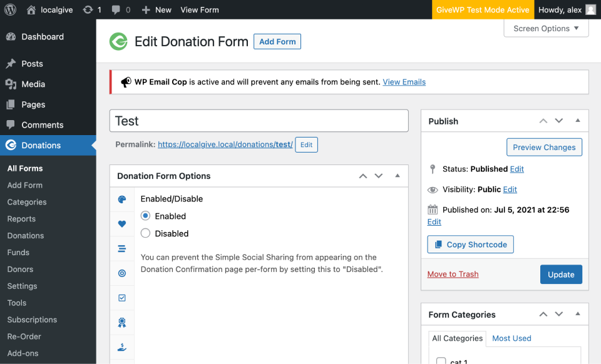
Task: Open the hand donation options tab
Action: [122, 347]
